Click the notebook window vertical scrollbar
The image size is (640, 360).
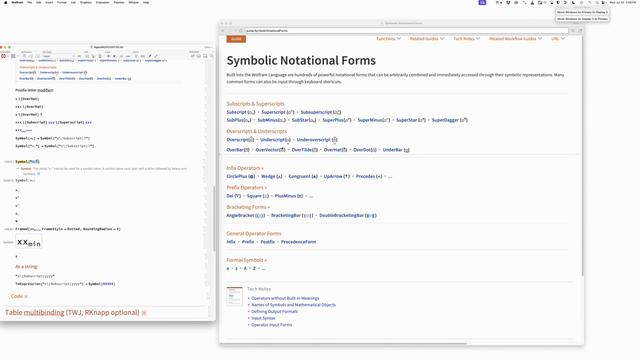[x=213, y=218]
